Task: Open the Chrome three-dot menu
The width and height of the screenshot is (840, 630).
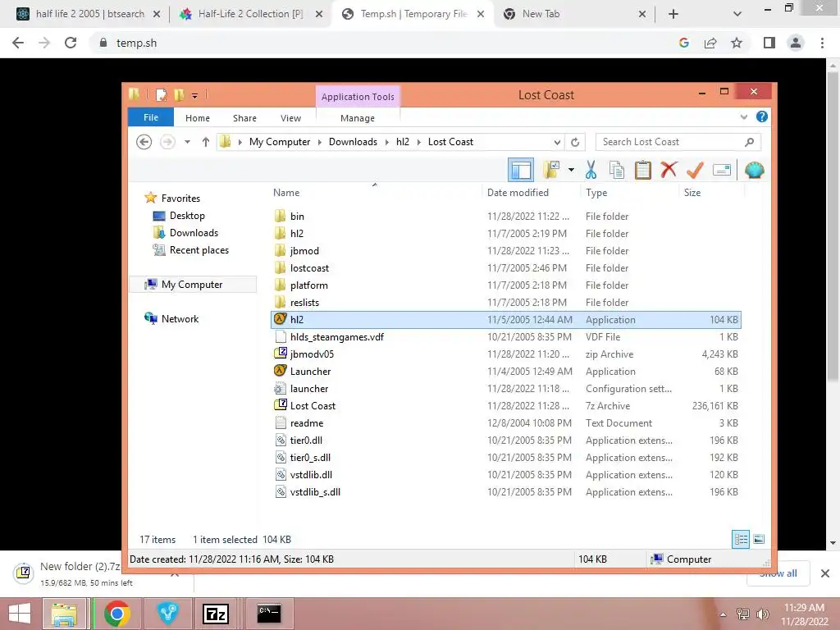Action: click(x=822, y=43)
